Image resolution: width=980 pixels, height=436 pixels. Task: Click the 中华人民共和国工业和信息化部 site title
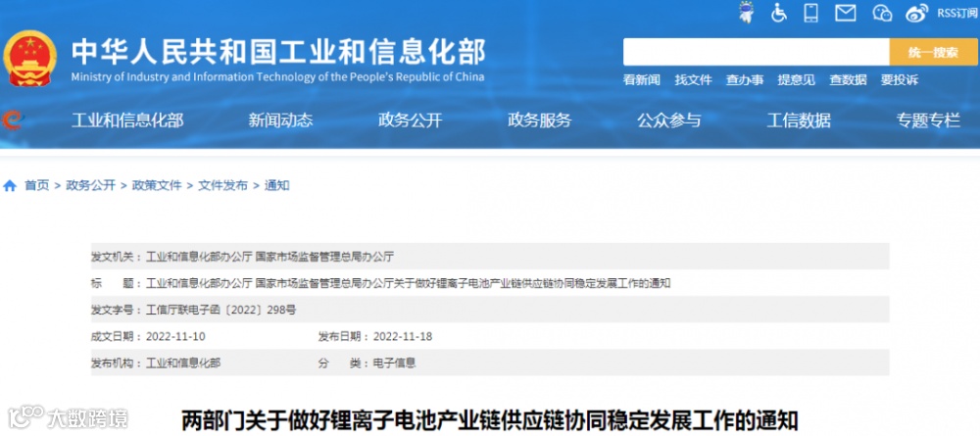(x=278, y=52)
